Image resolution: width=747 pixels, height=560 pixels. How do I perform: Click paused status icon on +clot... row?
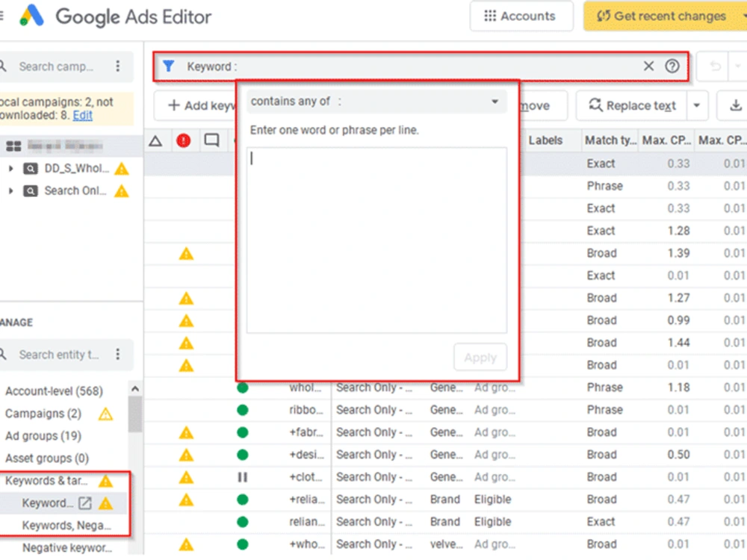tap(243, 477)
